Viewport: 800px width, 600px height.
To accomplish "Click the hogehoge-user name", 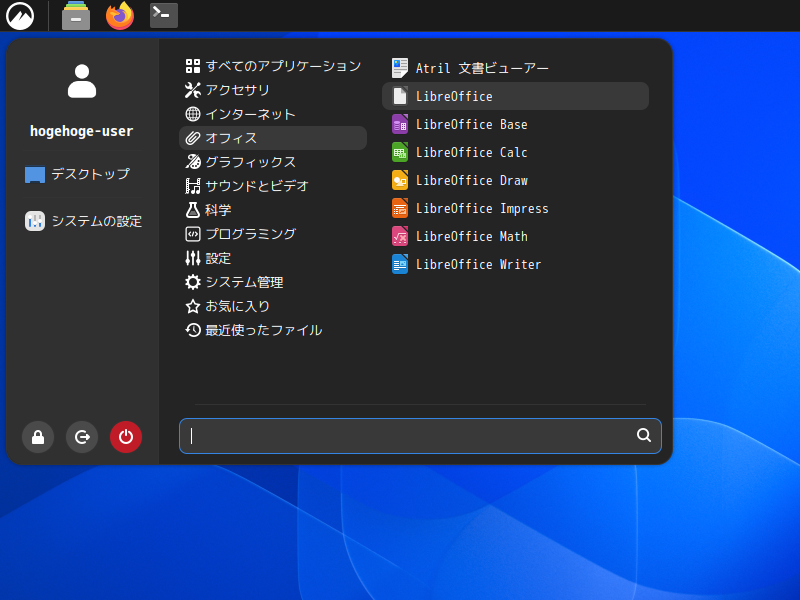I will tap(82, 131).
